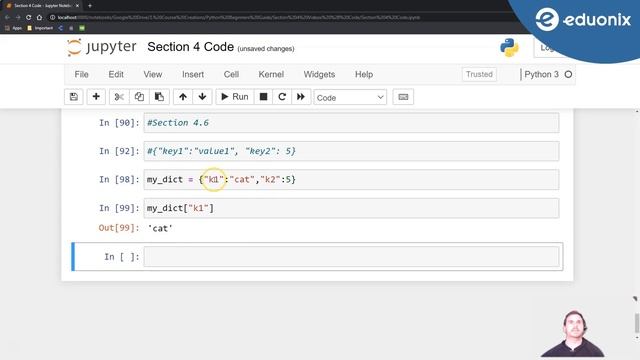Run the current cell
The image size is (640, 360).
click(x=235, y=97)
